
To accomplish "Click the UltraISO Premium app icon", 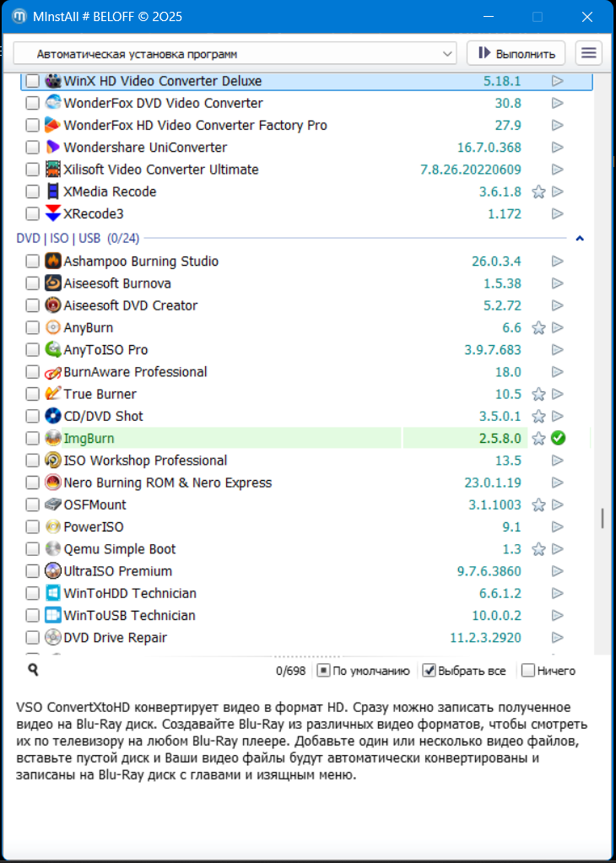I will pos(53,571).
